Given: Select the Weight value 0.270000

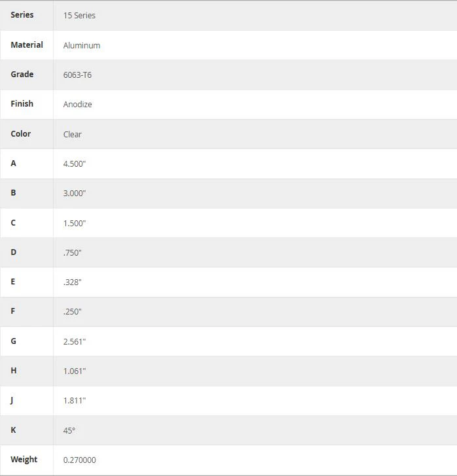Looking at the screenshot, I should 80,460.
